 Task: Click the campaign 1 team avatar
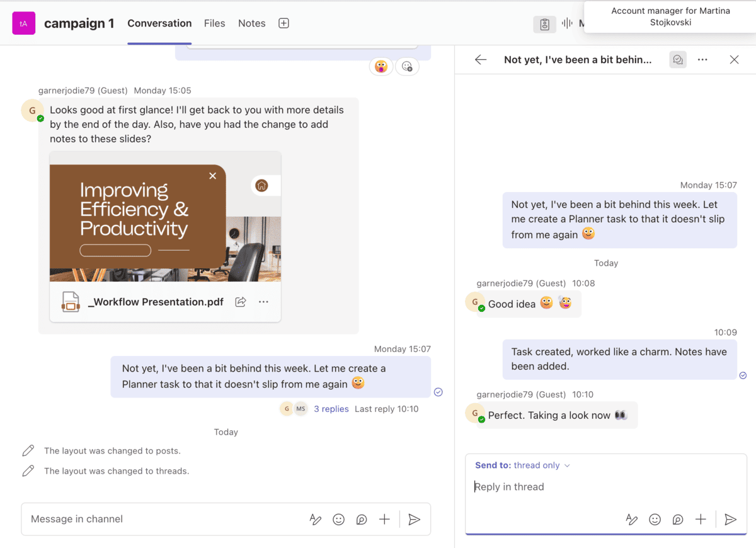23,23
